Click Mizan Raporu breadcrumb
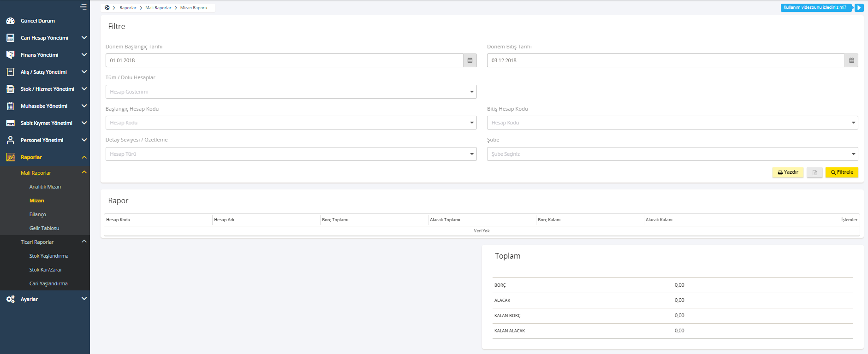Screen dimensions: 868x354 tap(194, 8)
